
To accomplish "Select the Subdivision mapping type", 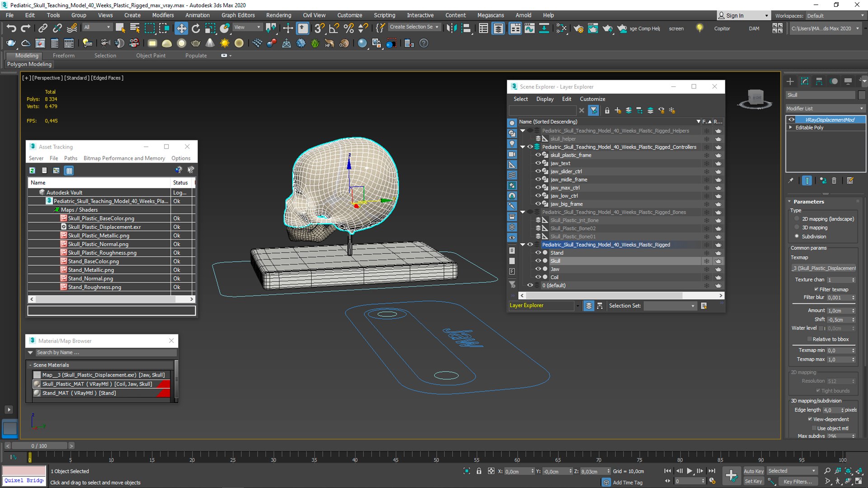I will (x=797, y=236).
